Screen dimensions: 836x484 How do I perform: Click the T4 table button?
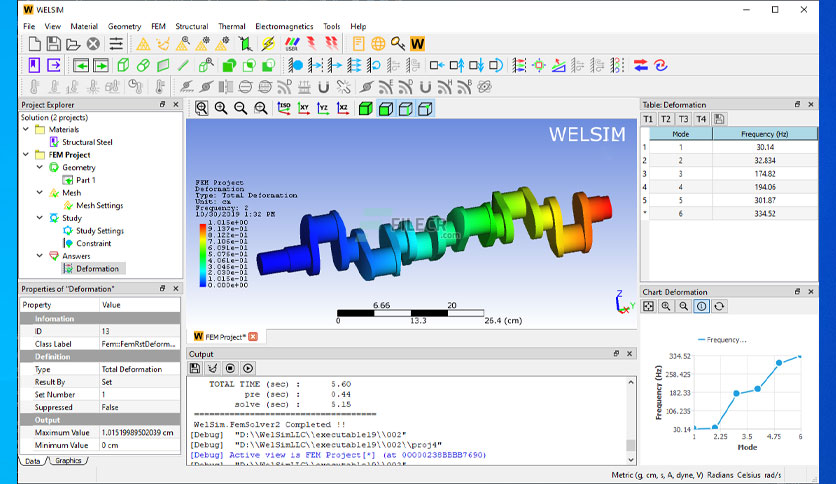pos(701,119)
